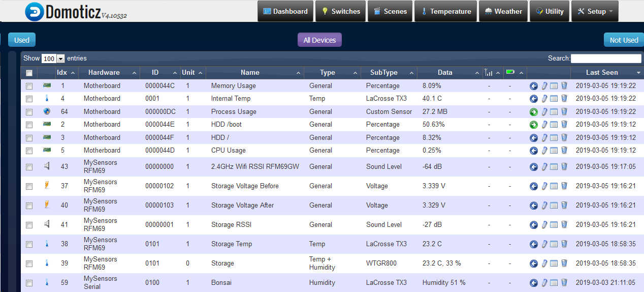Open the Utility tab
The image size is (644, 292).
click(x=549, y=11)
